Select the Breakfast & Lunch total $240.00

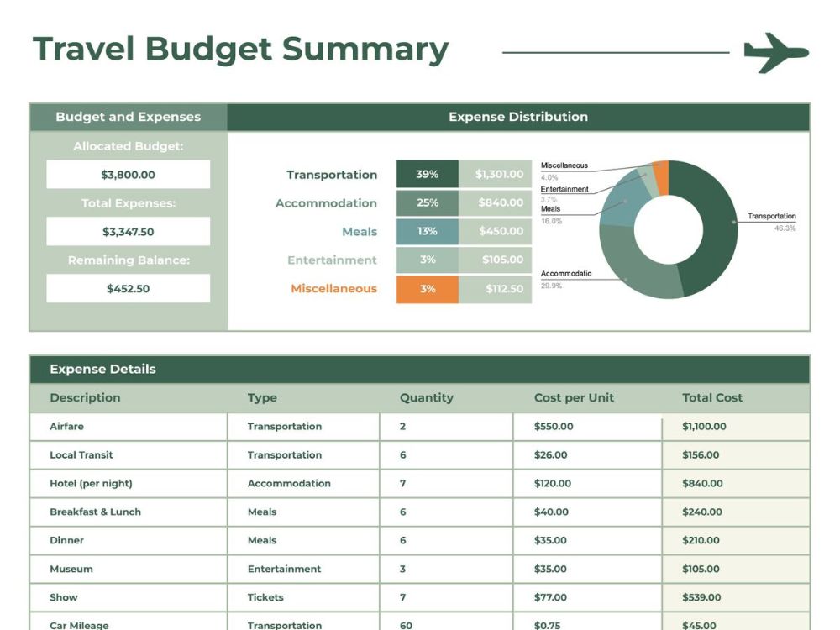coord(736,512)
